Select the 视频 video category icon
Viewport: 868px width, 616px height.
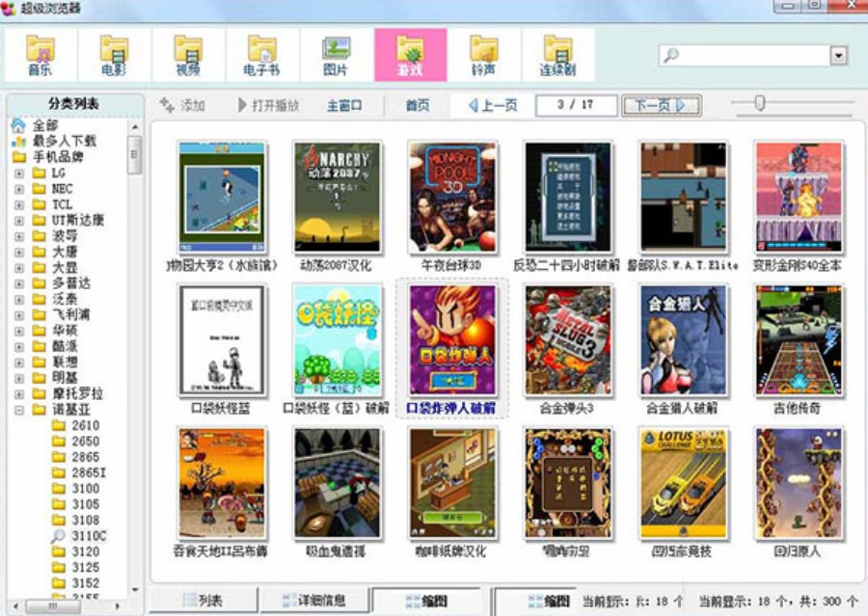click(188, 55)
